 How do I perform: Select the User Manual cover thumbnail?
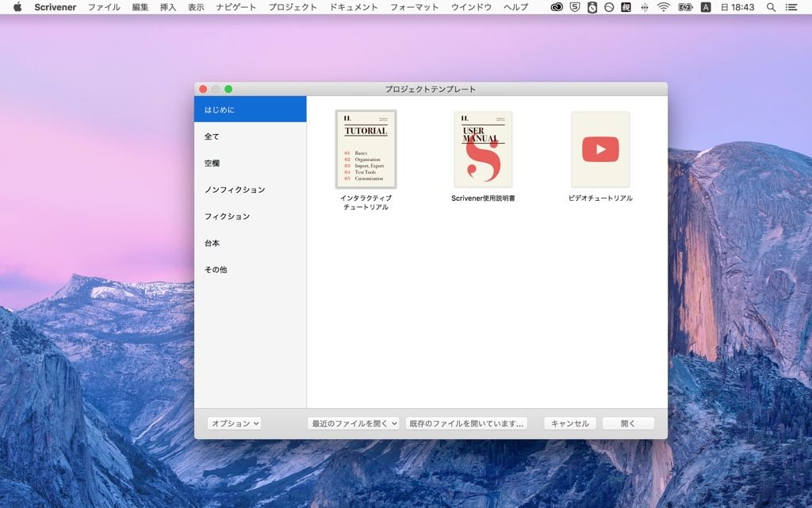click(483, 149)
